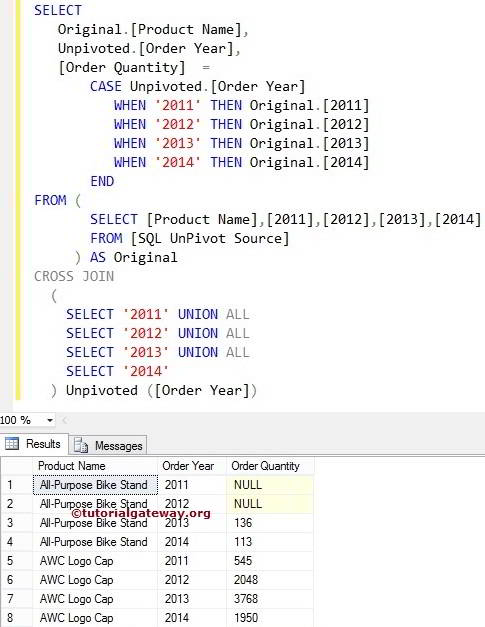This screenshot has height=627, width=485.
Task: Click Order Year 2013 in row 7
Action: click(x=192, y=599)
